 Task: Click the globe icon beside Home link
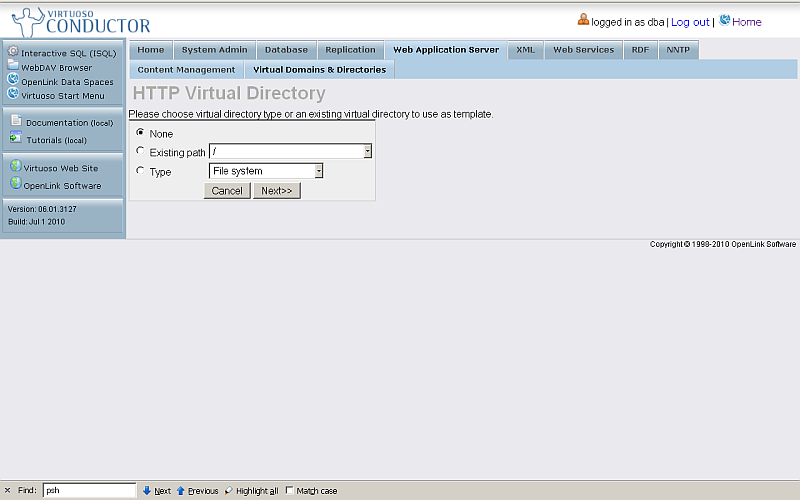click(724, 20)
